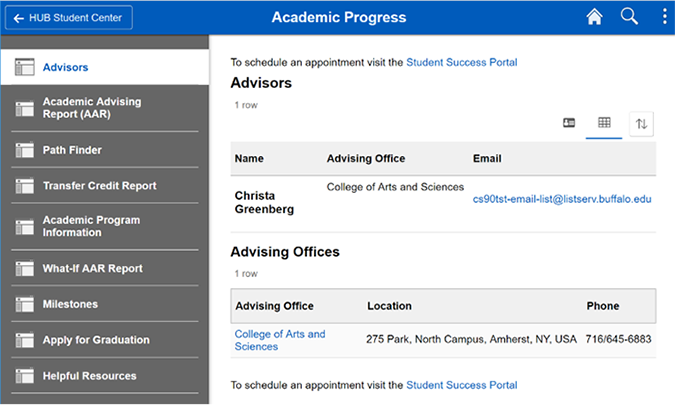Go to the Home icon
675x405 pixels.
point(595,17)
